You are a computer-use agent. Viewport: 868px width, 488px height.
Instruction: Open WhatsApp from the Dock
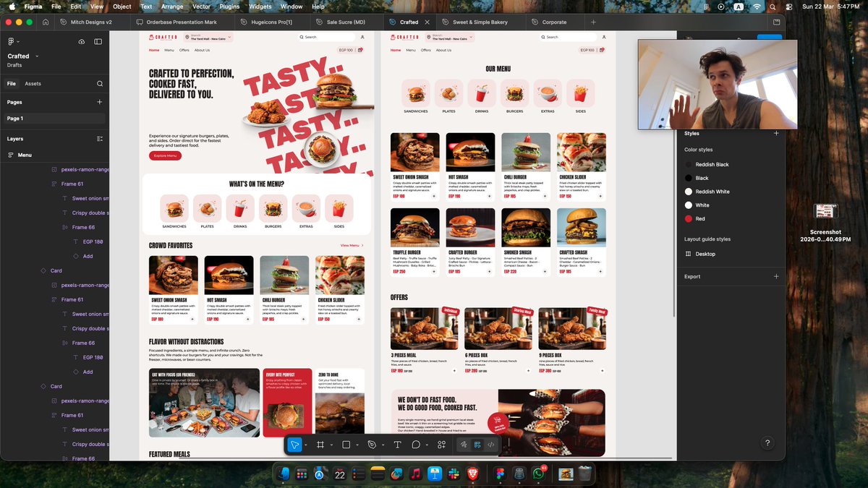(537, 474)
